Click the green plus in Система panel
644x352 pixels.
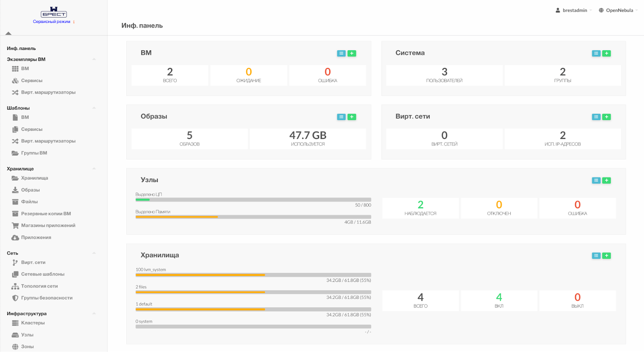pyautogui.click(x=607, y=53)
